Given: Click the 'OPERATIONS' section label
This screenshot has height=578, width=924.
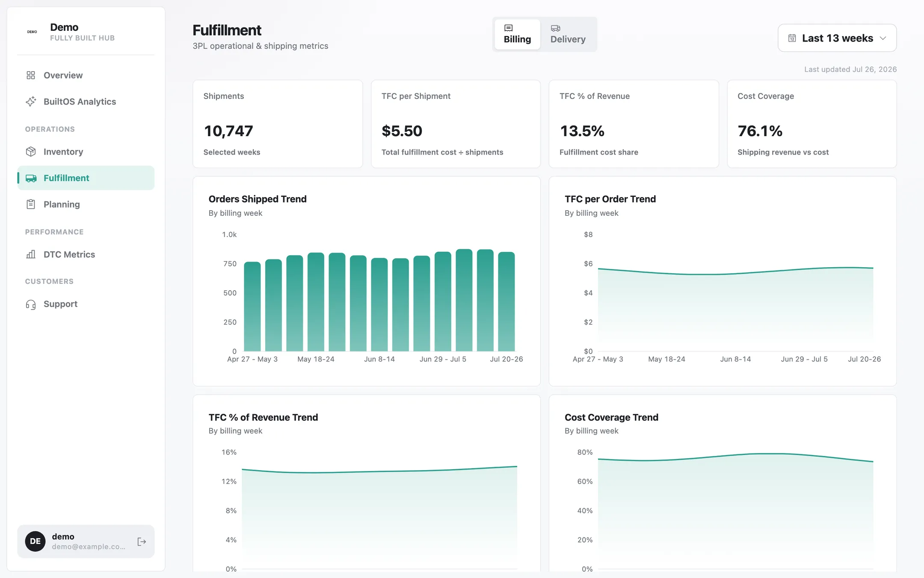Looking at the screenshot, I should [50, 129].
